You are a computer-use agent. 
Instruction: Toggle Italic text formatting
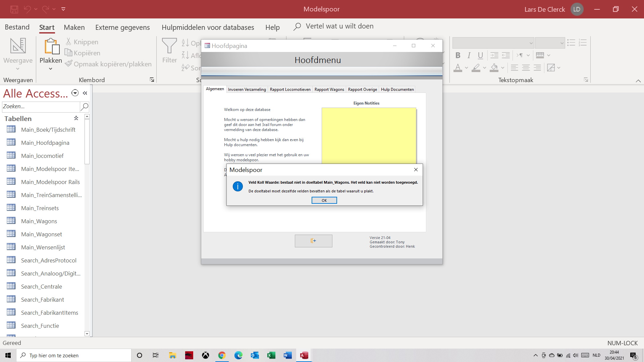(x=469, y=55)
